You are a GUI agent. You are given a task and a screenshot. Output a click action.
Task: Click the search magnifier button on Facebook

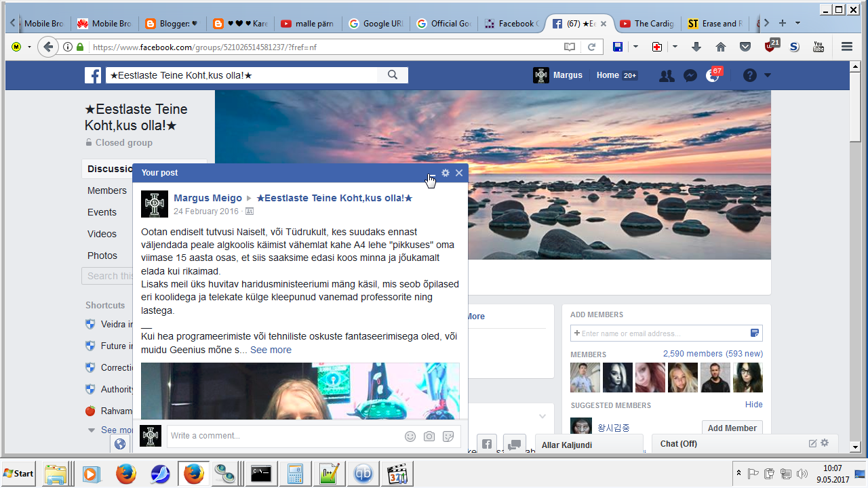point(393,75)
